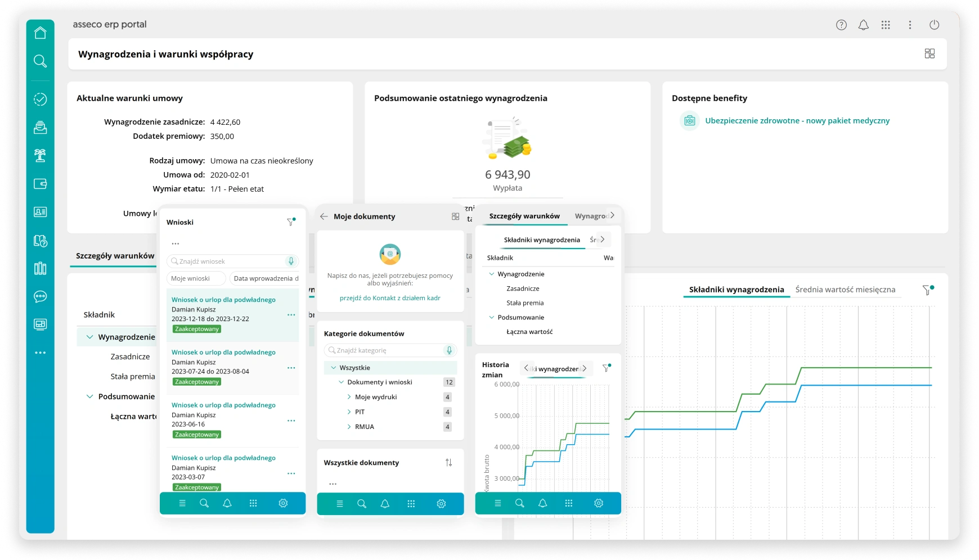Click przejdź do Kontakt z działem kadr

click(390, 298)
